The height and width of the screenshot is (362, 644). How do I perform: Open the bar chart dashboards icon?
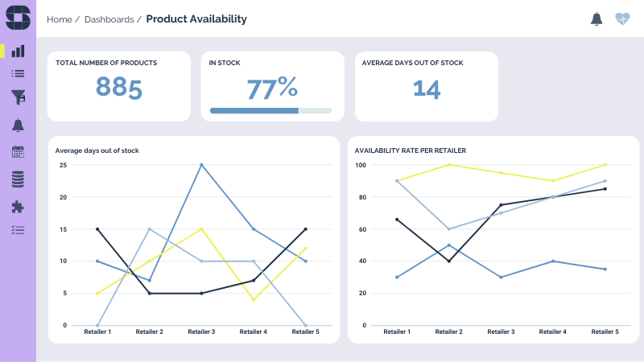pos(18,51)
